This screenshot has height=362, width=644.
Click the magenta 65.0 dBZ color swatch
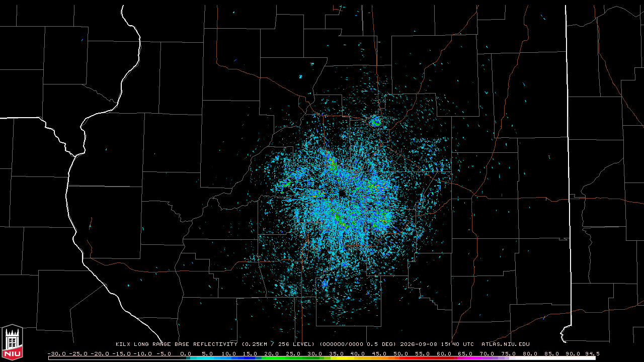coord(465,358)
